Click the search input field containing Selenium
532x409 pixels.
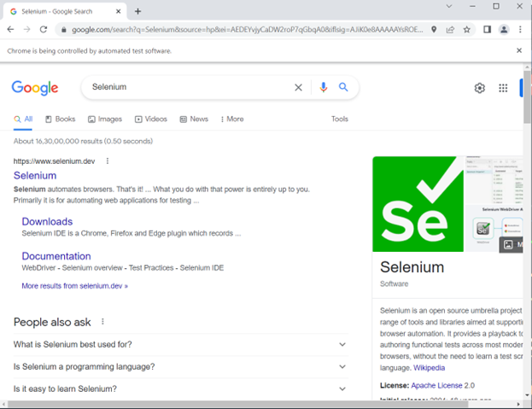coord(190,87)
